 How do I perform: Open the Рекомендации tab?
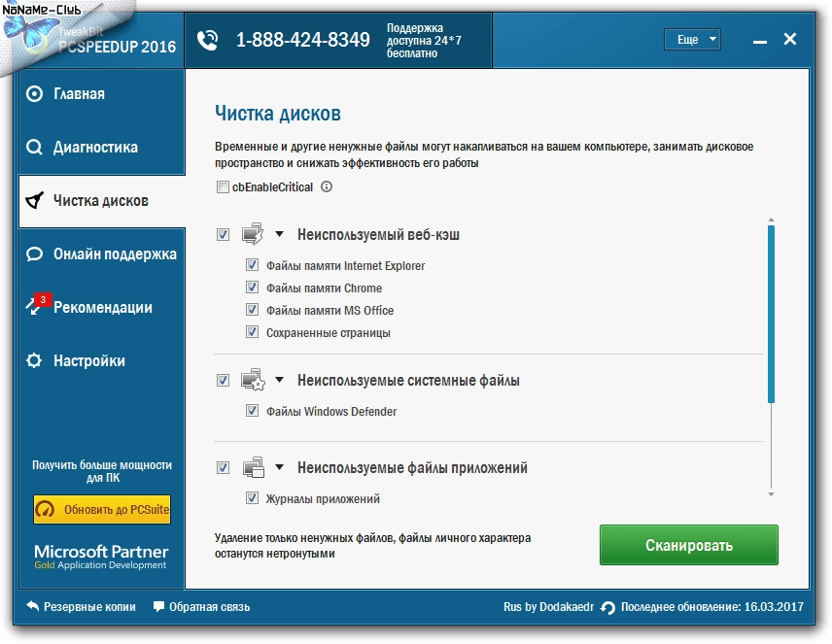[x=102, y=308]
